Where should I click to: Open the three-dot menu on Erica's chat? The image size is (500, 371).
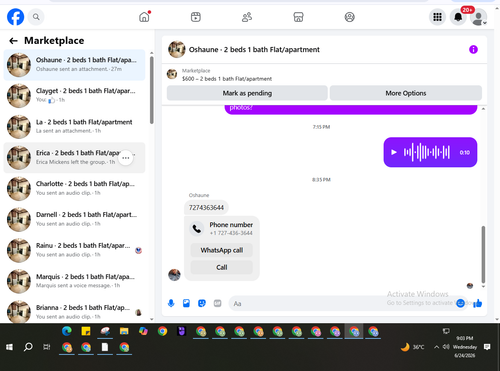[x=126, y=158]
